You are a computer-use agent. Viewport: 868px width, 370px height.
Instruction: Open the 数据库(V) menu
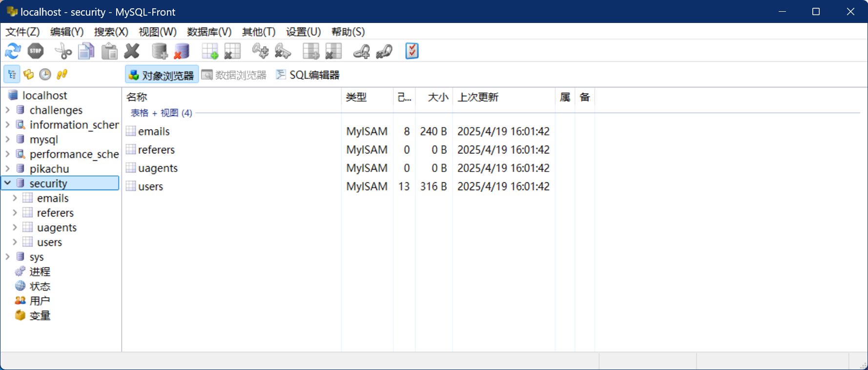pyautogui.click(x=209, y=32)
